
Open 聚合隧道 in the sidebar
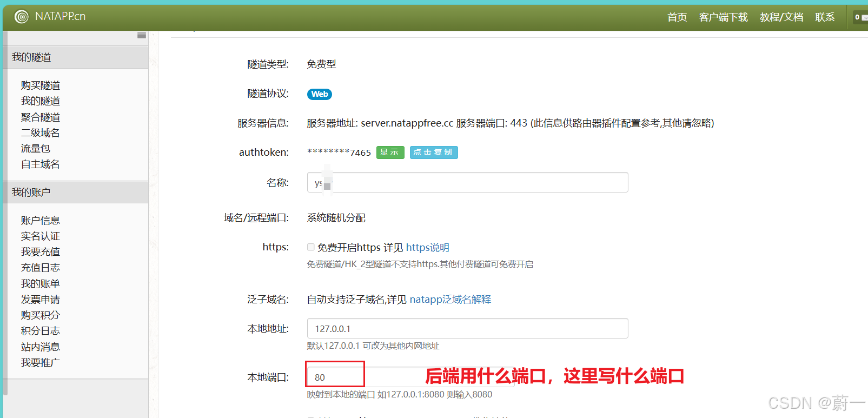click(41, 117)
